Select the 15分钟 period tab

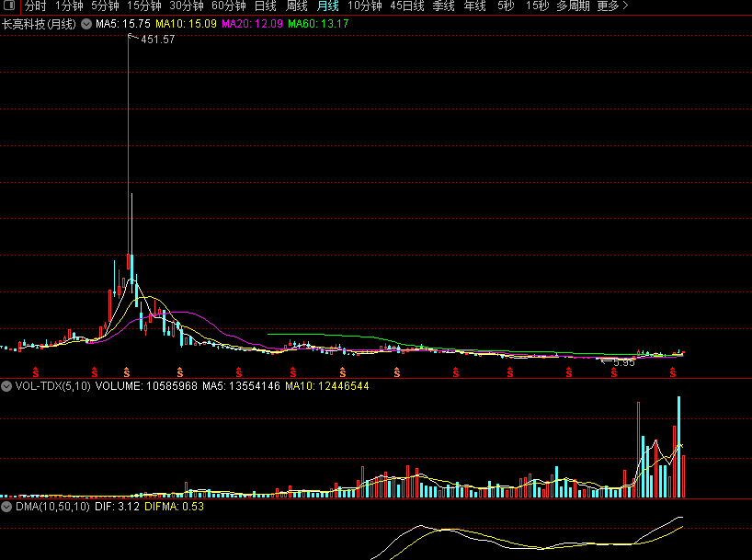[x=144, y=6]
